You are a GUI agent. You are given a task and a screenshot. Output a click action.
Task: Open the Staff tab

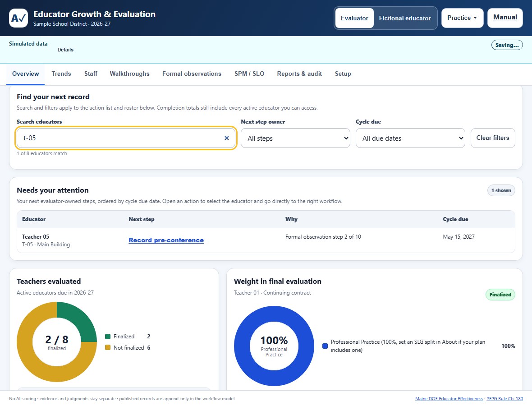[x=91, y=74]
